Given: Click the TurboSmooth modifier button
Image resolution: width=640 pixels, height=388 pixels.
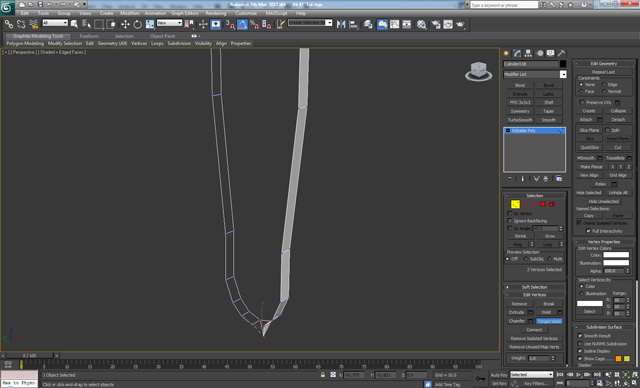Looking at the screenshot, I should click(520, 120).
